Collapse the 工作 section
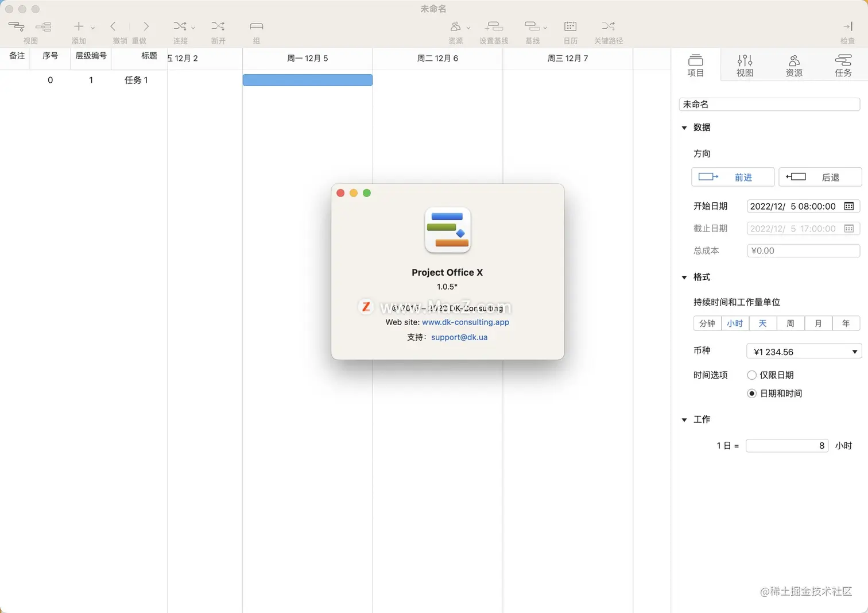Image resolution: width=868 pixels, height=613 pixels. tap(684, 420)
